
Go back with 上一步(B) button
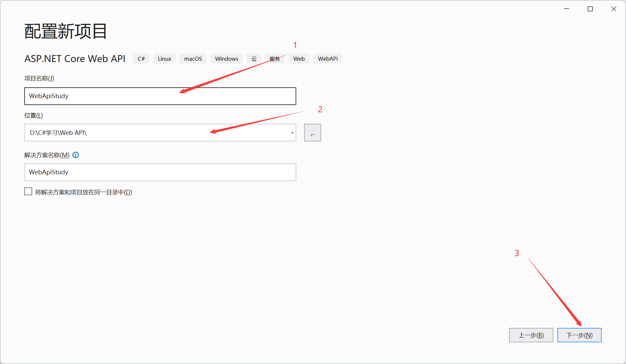click(531, 335)
